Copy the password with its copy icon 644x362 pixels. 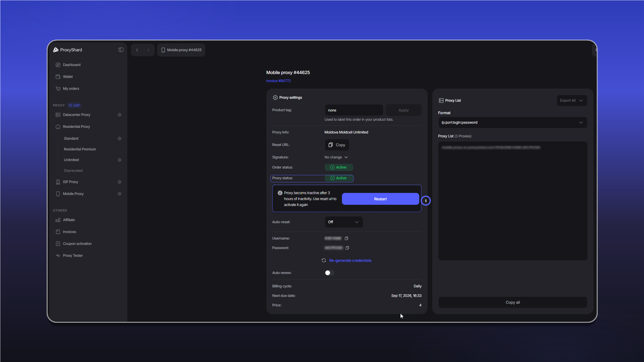pyautogui.click(x=347, y=248)
